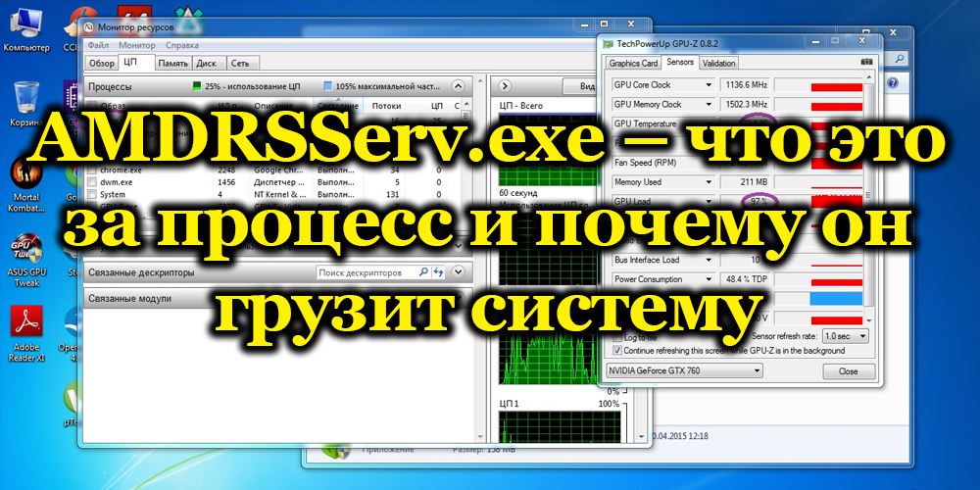Open the Graphics Card tab in GPU-Z
980x490 pixels.
(x=633, y=63)
